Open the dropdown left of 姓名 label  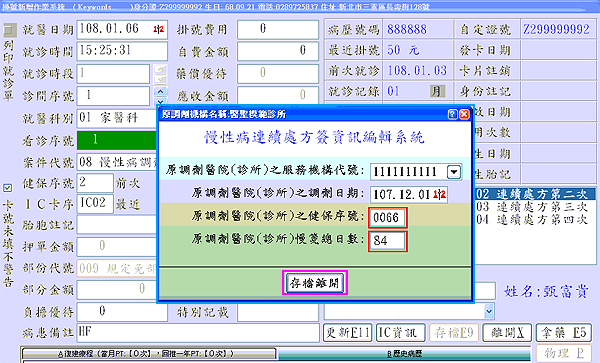489,311
